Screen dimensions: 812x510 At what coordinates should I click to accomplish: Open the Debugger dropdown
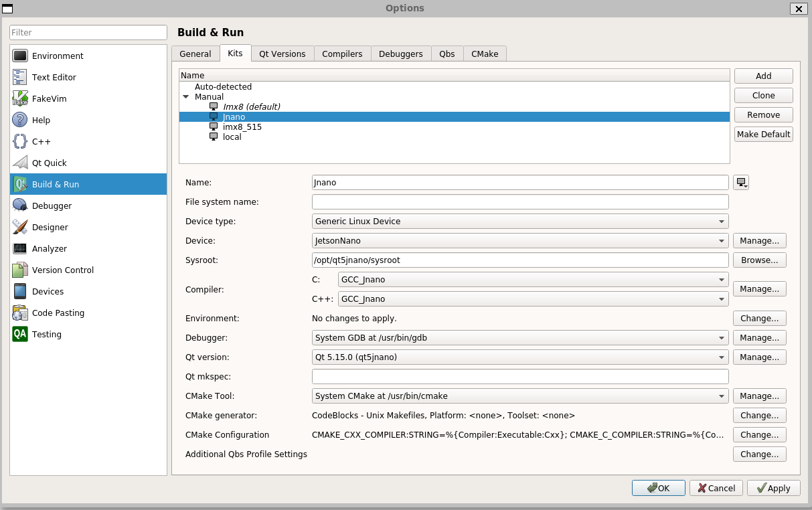[x=520, y=338]
